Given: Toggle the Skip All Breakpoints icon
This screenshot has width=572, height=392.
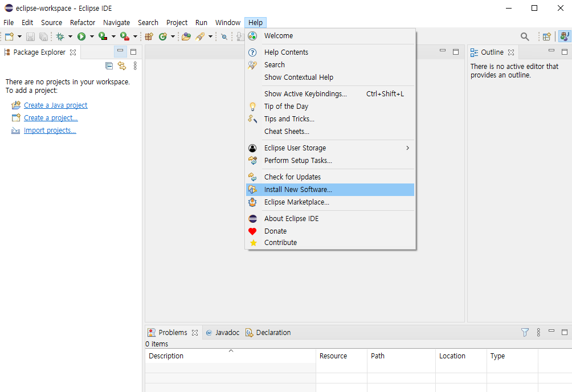Looking at the screenshot, I should point(224,36).
